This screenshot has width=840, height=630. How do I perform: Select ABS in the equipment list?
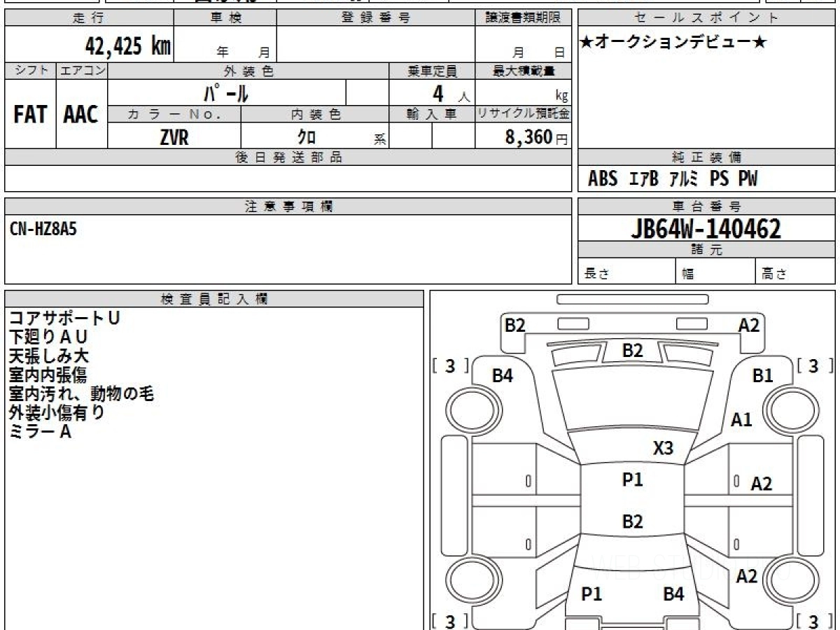(x=603, y=179)
